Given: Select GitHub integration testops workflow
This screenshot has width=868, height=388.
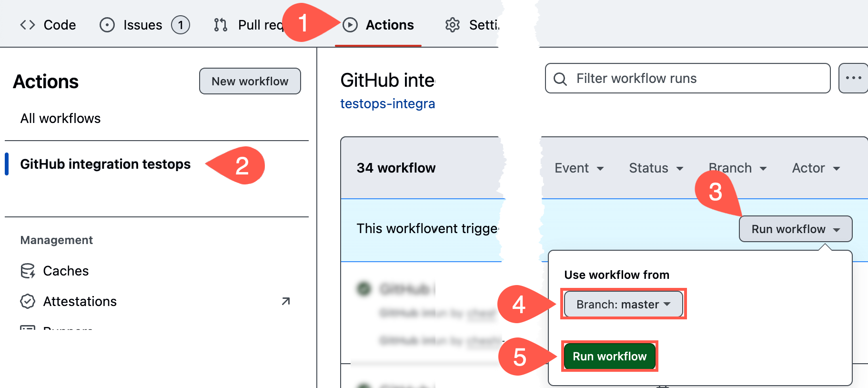Looking at the screenshot, I should pos(105,164).
